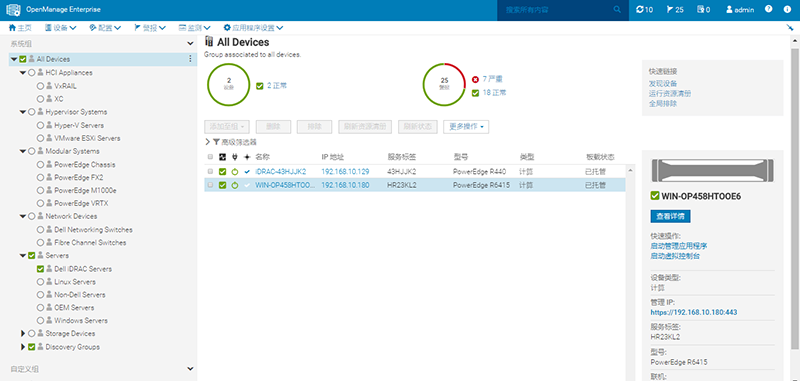Viewport: 800px width, 381px height.
Task: Expand the Storage Devices tree node
Action: click(x=22, y=334)
